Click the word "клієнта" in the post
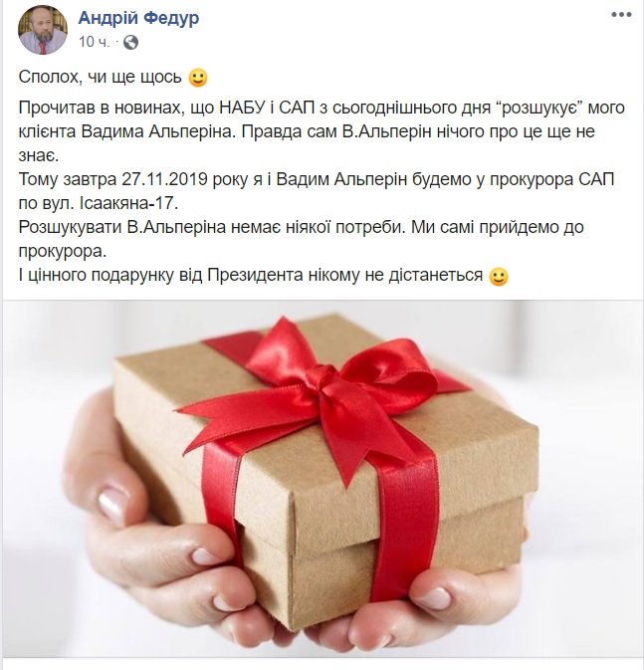The width and height of the screenshot is (644, 670). point(48,131)
